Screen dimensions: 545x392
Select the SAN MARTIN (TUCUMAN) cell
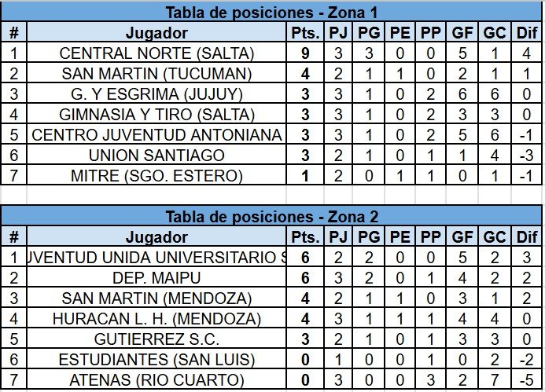point(157,73)
